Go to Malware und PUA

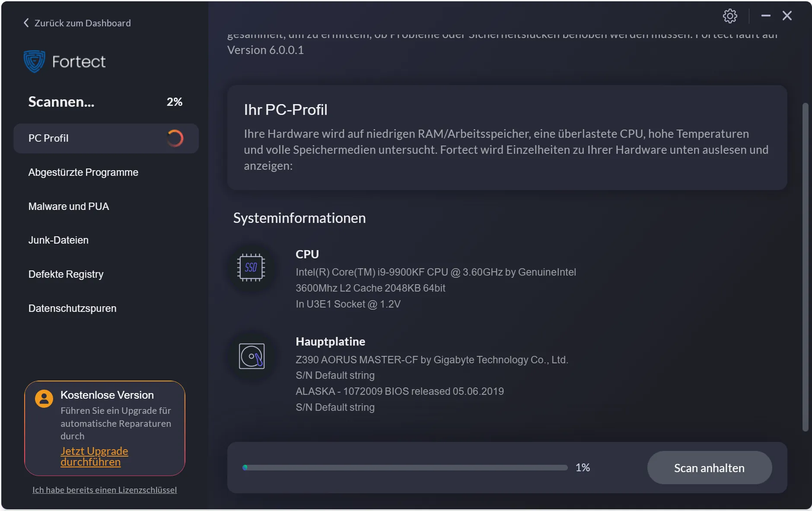coord(69,206)
